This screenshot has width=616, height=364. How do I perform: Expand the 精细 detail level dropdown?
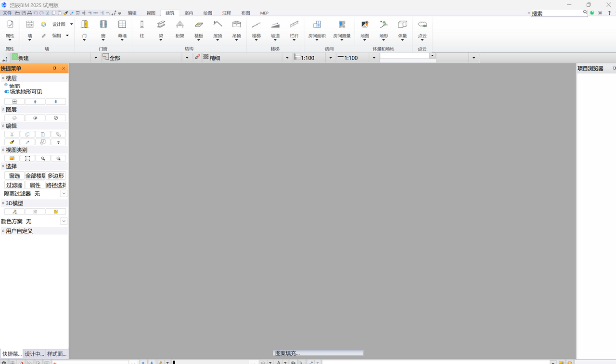click(x=287, y=58)
